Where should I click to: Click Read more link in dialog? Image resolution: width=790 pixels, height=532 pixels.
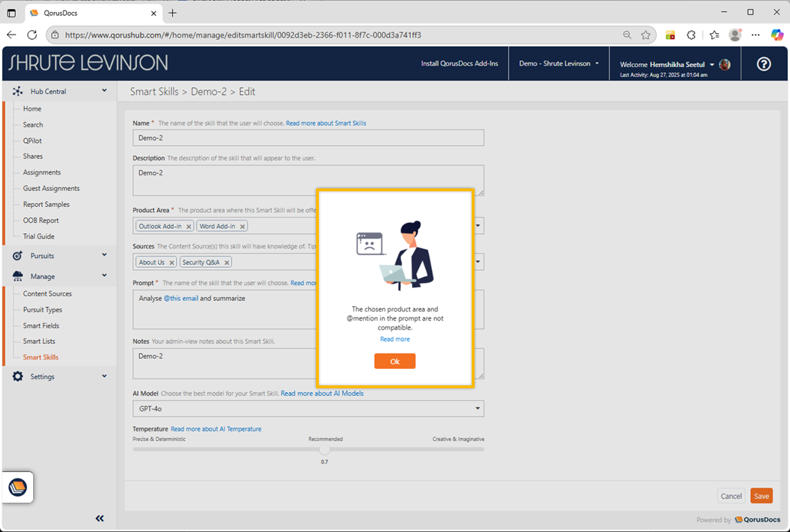click(x=395, y=339)
